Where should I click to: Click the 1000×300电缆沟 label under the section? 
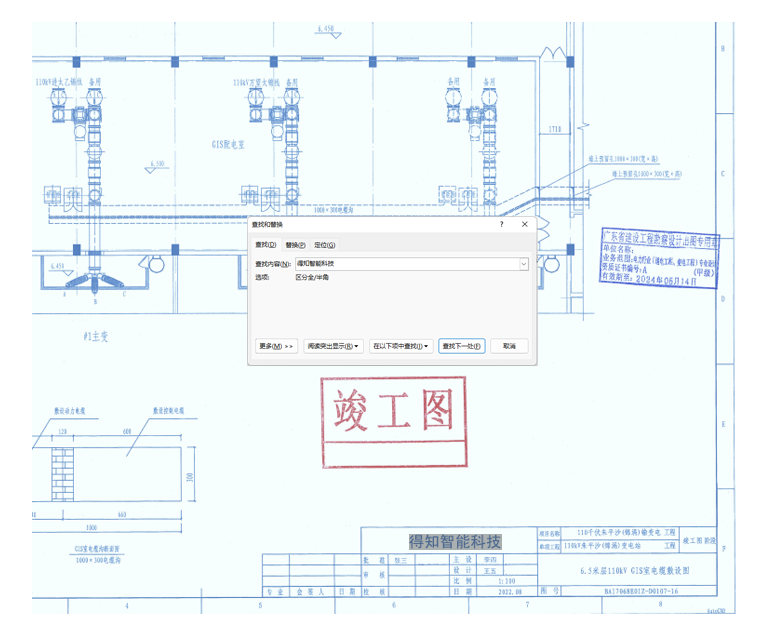click(98, 560)
